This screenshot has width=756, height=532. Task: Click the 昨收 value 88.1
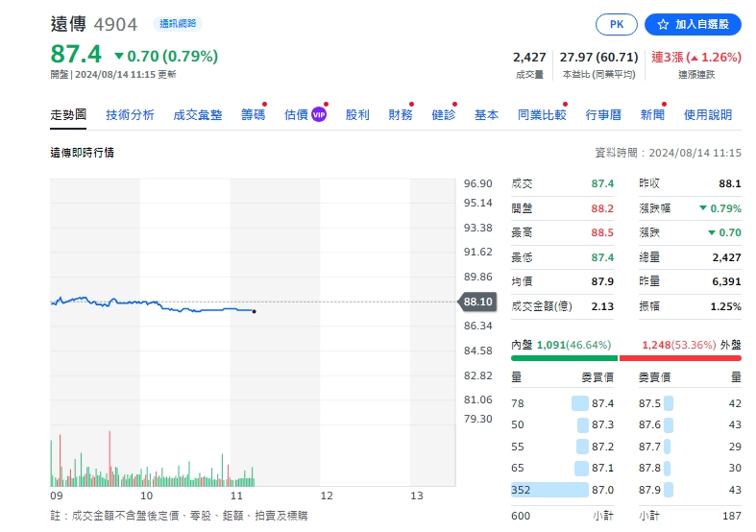(729, 183)
